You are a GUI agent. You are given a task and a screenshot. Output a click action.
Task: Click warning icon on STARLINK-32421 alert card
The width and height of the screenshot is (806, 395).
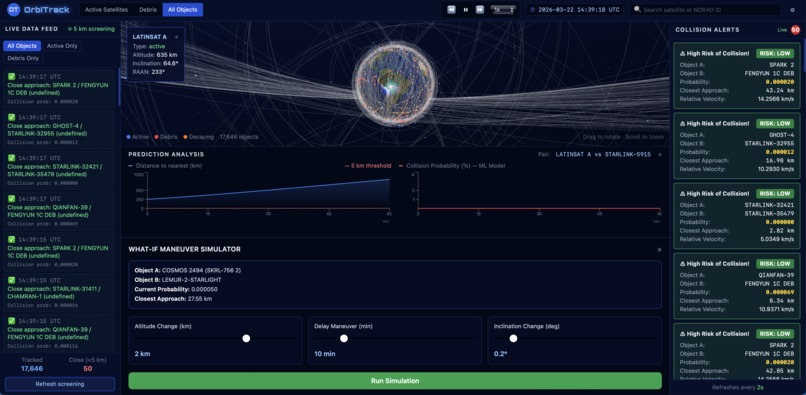point(683,193)
